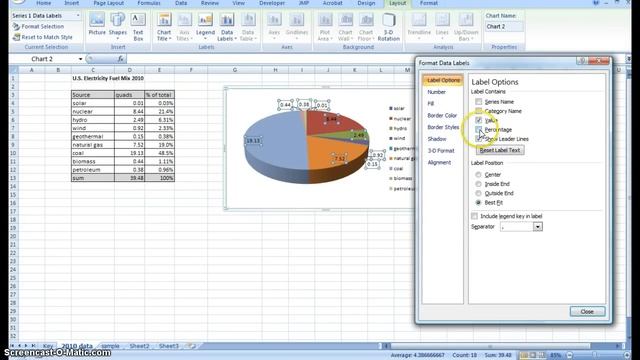Open the Shapes gallery
Viewport: 640px width, 360px height.
118,25
